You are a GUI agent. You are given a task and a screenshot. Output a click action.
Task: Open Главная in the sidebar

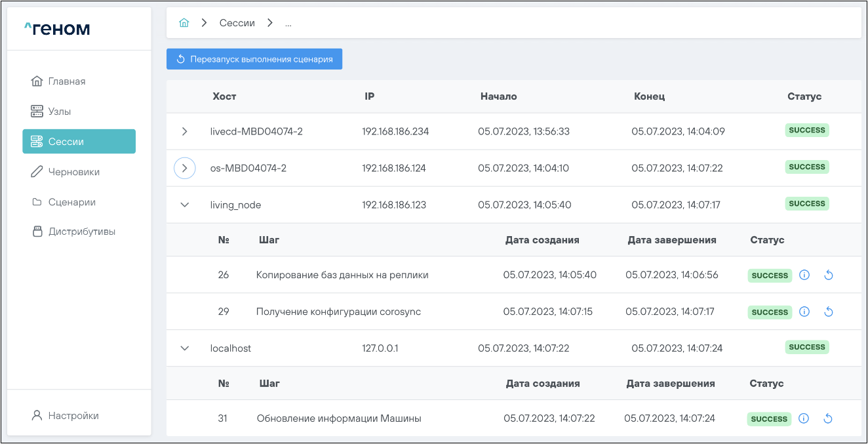(66, 81)
